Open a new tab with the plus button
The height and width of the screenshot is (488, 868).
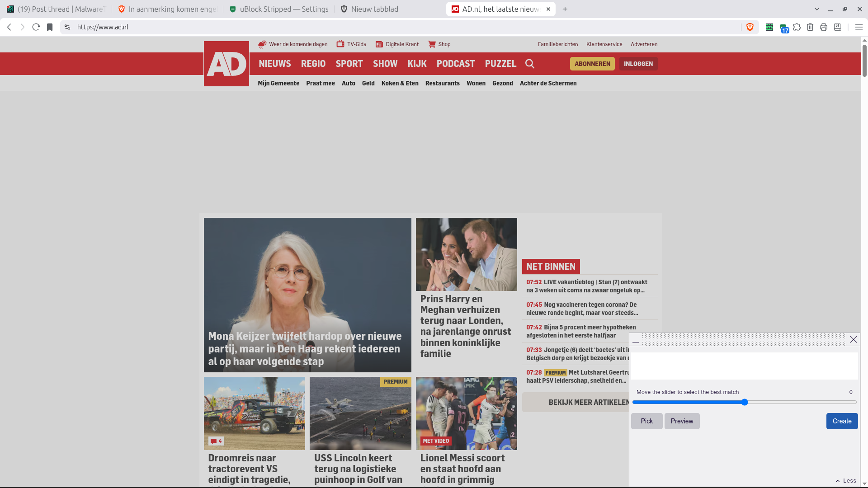click(565, 9)
